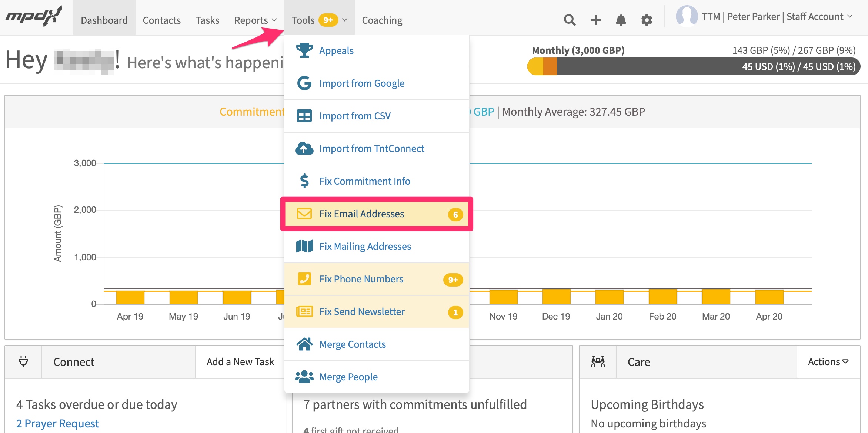Click the envelope email icon
868x433 pixels.
coord(304,214)
